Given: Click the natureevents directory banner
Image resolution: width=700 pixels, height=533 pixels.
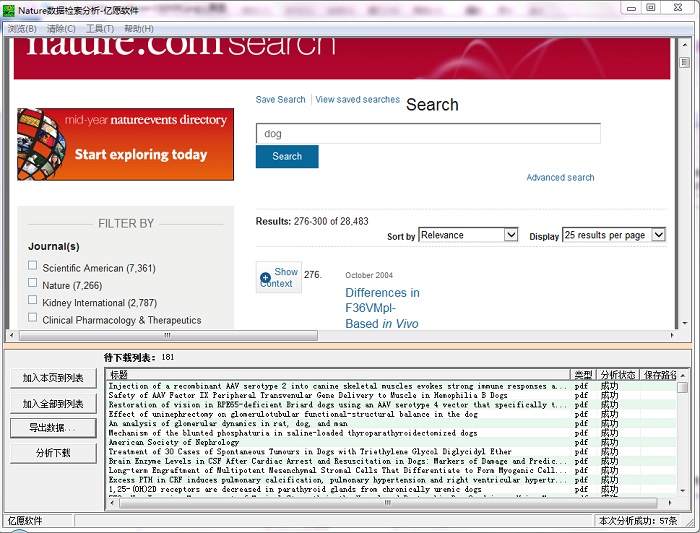Looking at the screenshot, I should click(125, 144).
